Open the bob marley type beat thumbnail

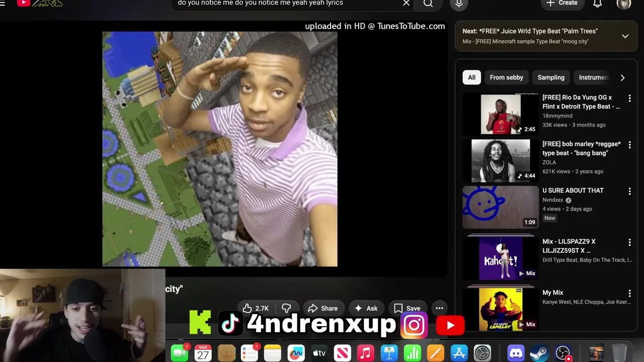tap(501, 161)
